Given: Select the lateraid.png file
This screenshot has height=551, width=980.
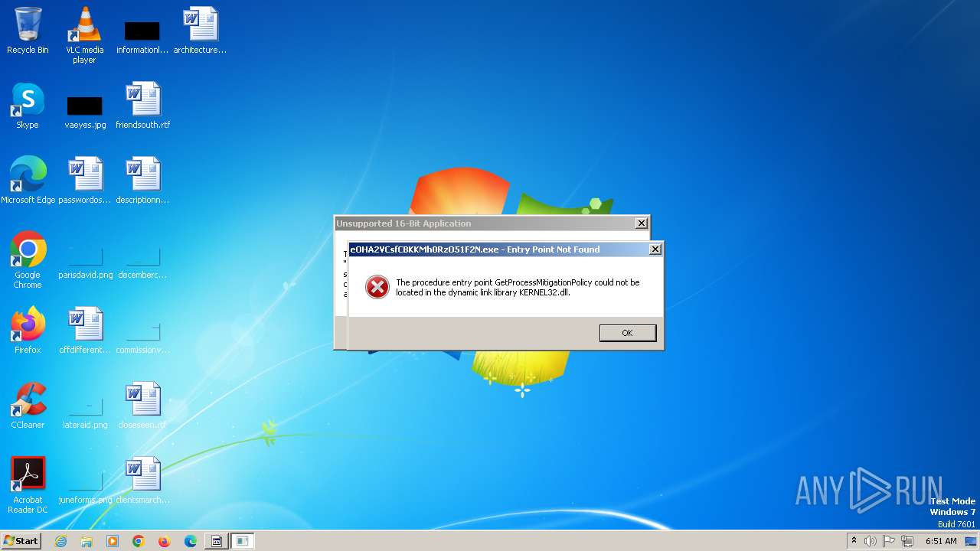Looking at the screenshot, I should click(85, 412).
